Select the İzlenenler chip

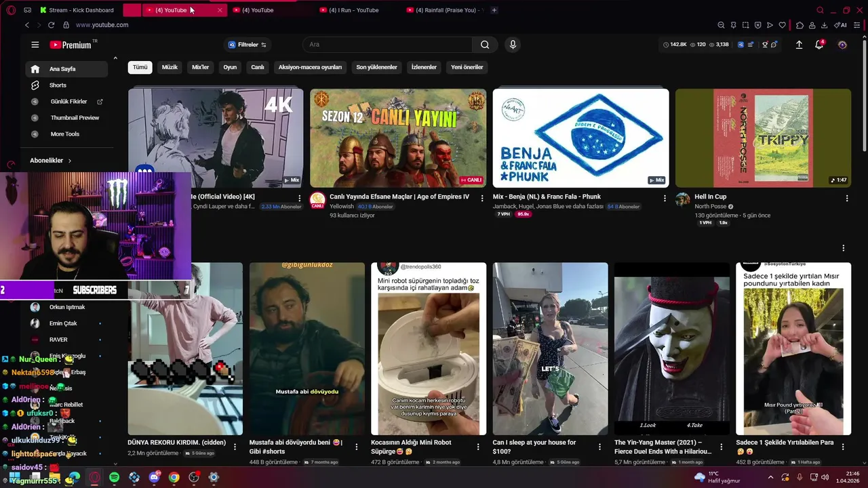pos(424,67)
